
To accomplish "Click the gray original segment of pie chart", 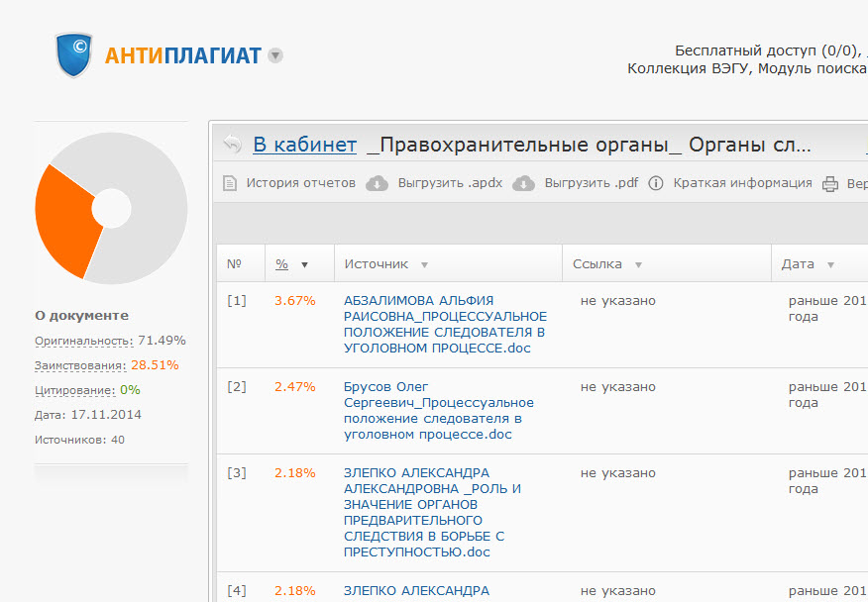I will [x=155, y=210].
